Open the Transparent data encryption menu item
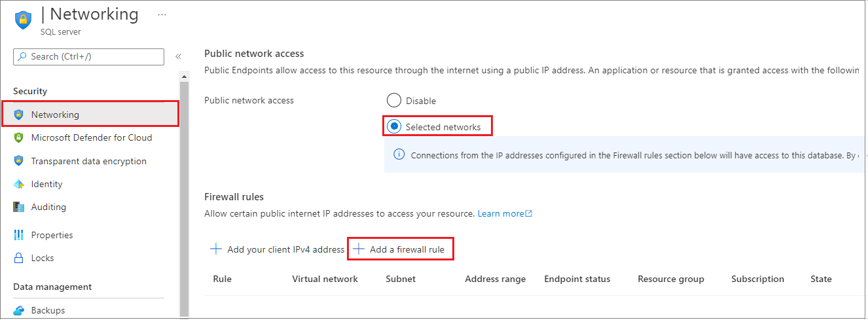This screenshot has width=868, height=320. point(88,161)
